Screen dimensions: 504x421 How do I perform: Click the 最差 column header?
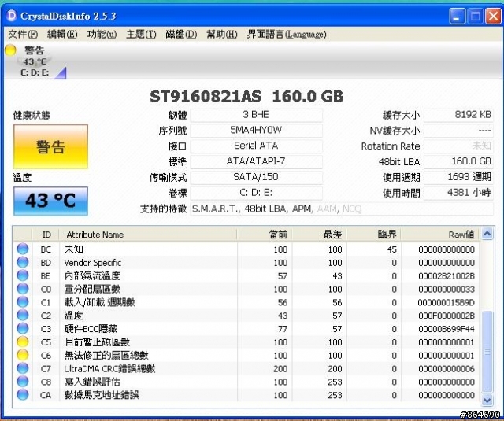319,235
